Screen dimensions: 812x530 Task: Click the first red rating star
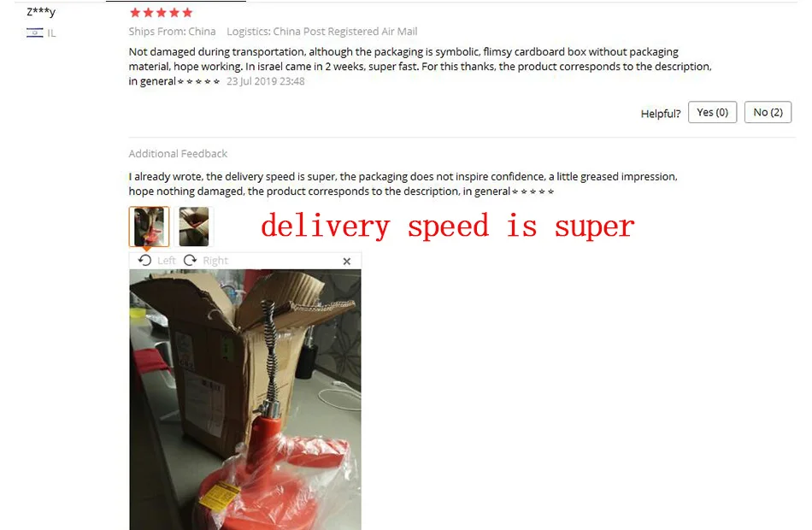135,13
